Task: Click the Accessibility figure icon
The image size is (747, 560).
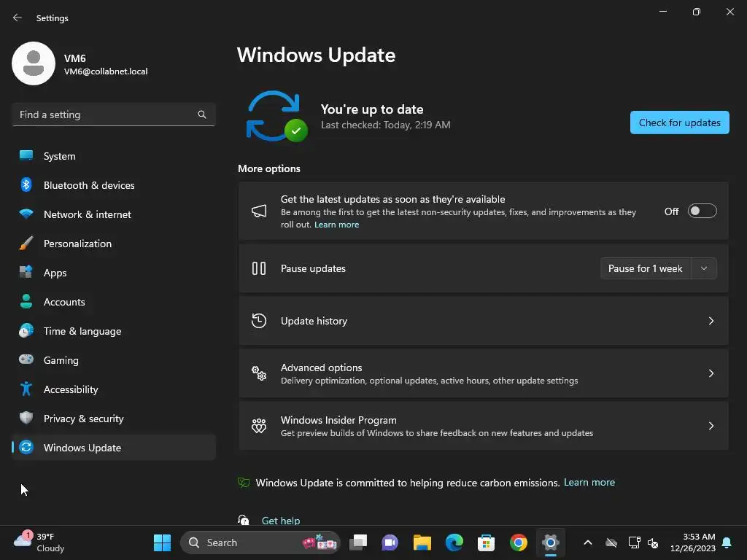Action: click(x=26, y=389)
